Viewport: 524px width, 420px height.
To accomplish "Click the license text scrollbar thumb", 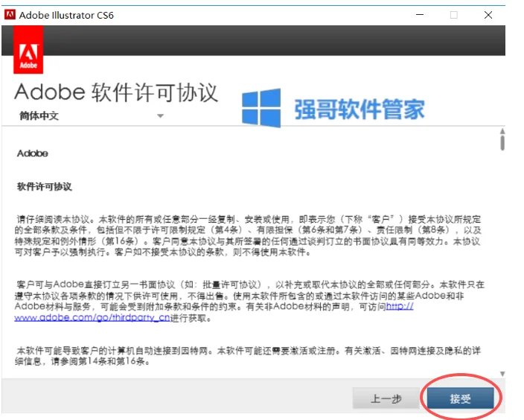I will (x=502, y=143).
